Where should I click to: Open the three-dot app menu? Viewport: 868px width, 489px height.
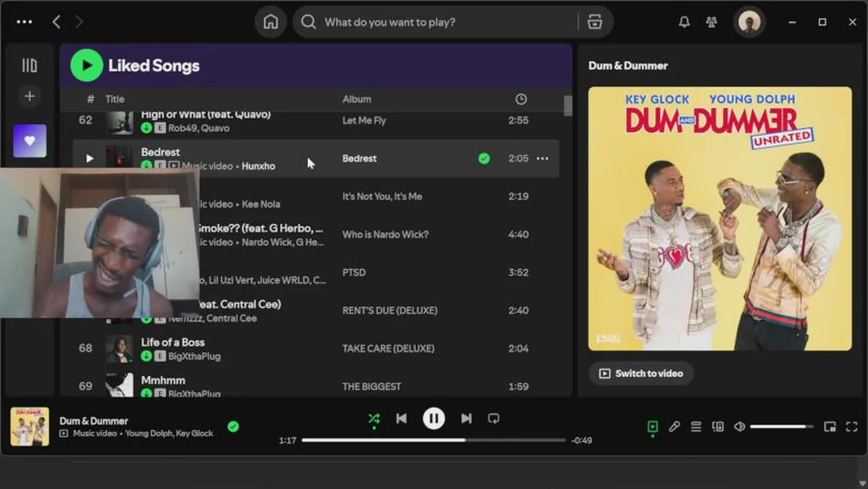point(24,22)
